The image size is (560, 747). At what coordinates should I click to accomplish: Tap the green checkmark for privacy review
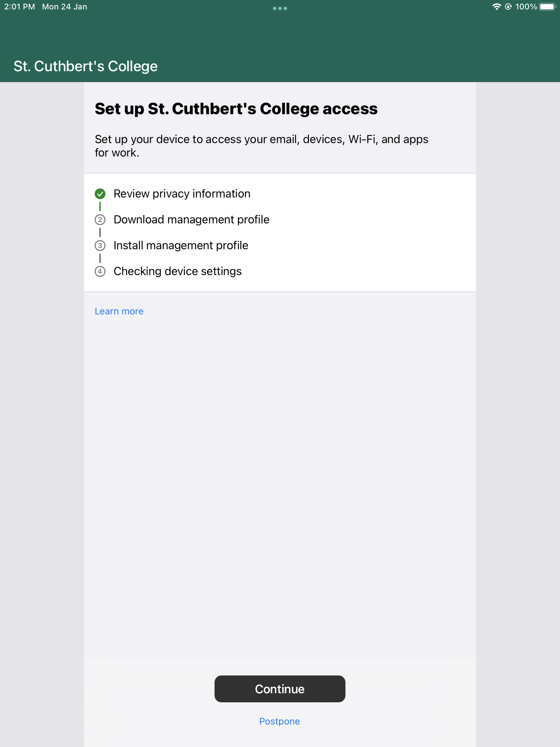click(x=100, y=194)
